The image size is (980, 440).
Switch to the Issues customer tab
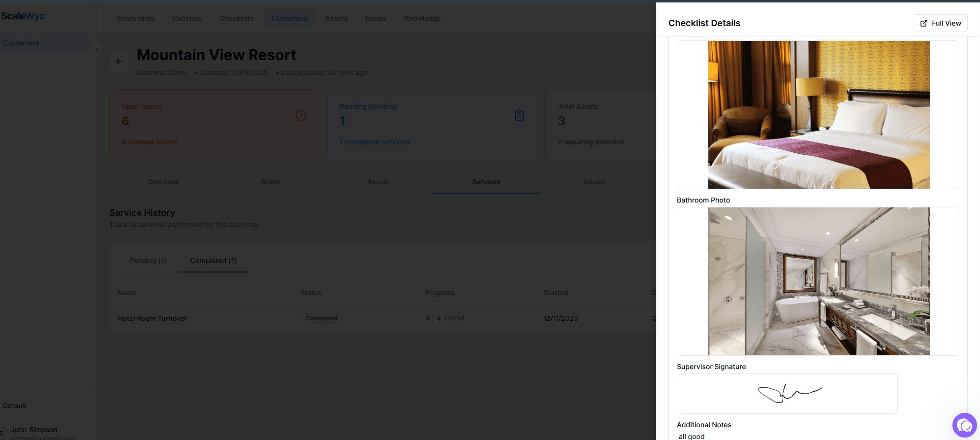point(594,182)
